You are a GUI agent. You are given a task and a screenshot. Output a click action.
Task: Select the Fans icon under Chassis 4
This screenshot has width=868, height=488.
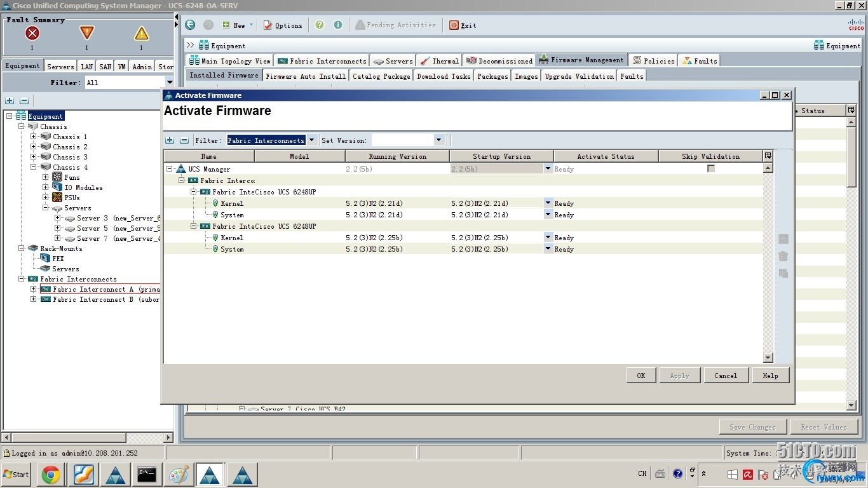pos(57,177)
